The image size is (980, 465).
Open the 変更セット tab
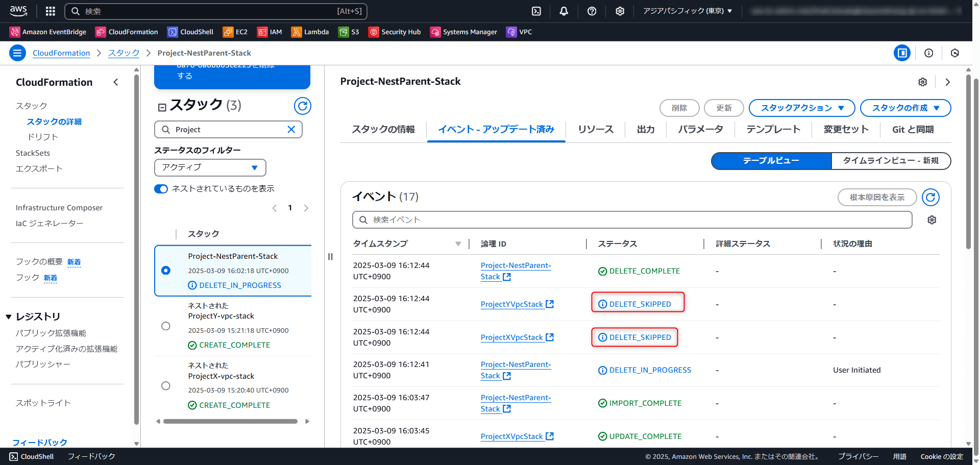846,129
